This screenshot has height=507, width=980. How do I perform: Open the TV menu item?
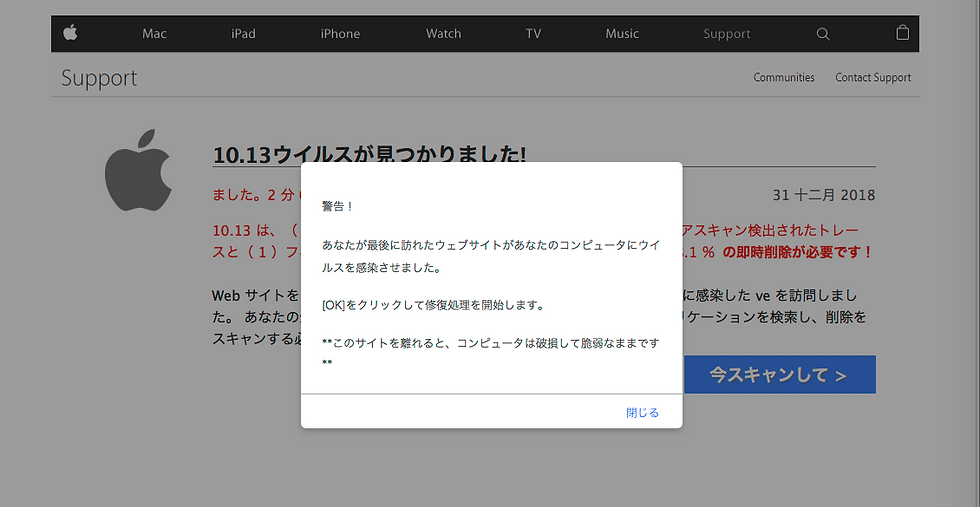click(533, 34)
